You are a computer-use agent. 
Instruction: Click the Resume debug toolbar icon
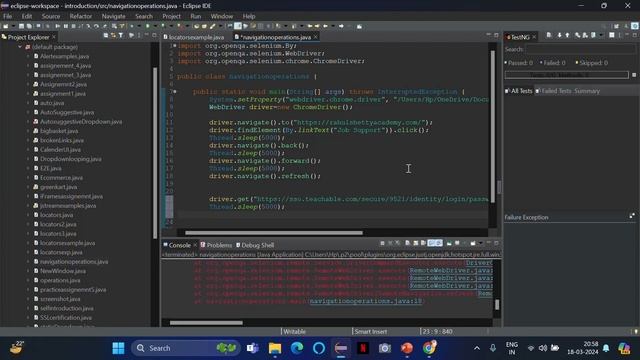[x=57, y=26]
